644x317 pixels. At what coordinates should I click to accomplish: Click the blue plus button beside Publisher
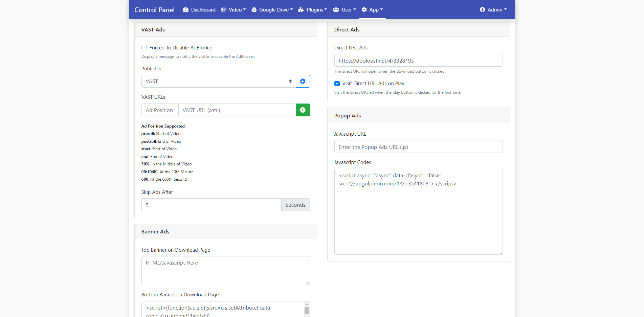coord(303,81)
